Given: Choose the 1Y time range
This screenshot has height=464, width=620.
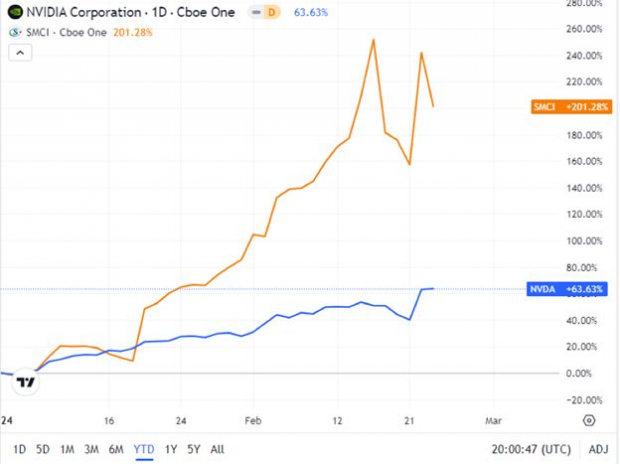Looking at the screenshot, I should pos(170,449).
